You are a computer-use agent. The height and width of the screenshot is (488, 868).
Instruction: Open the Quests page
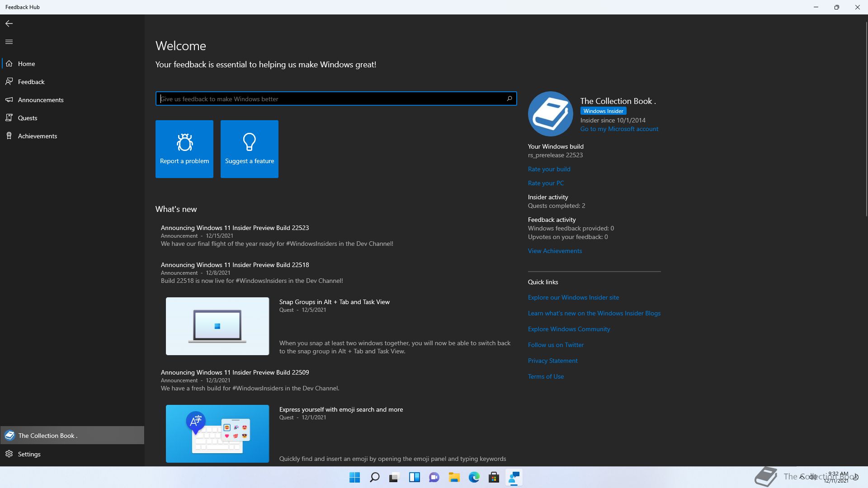coord(72,118)
